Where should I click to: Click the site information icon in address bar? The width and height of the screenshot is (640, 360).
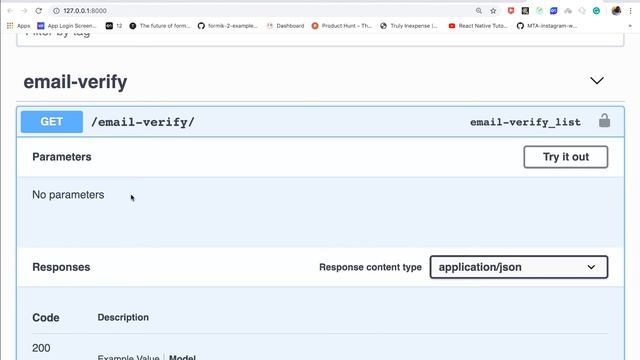tap(56, 11)
